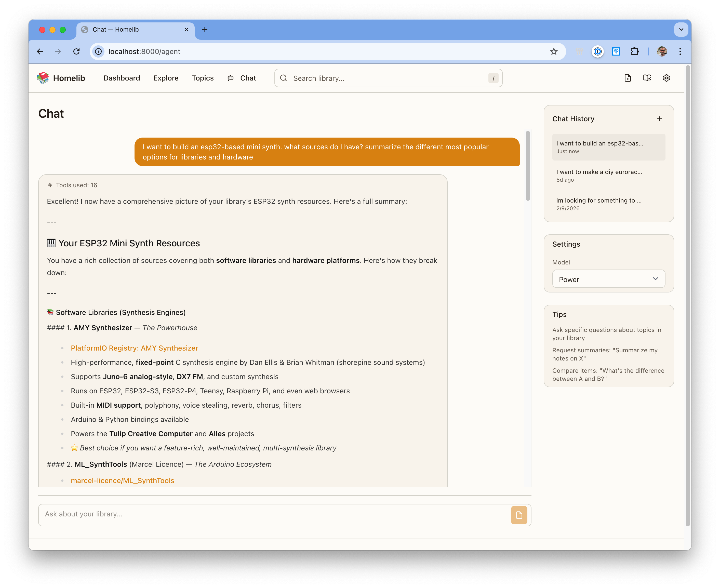Reload the page

pyautogui.click(x=76, y=51)
